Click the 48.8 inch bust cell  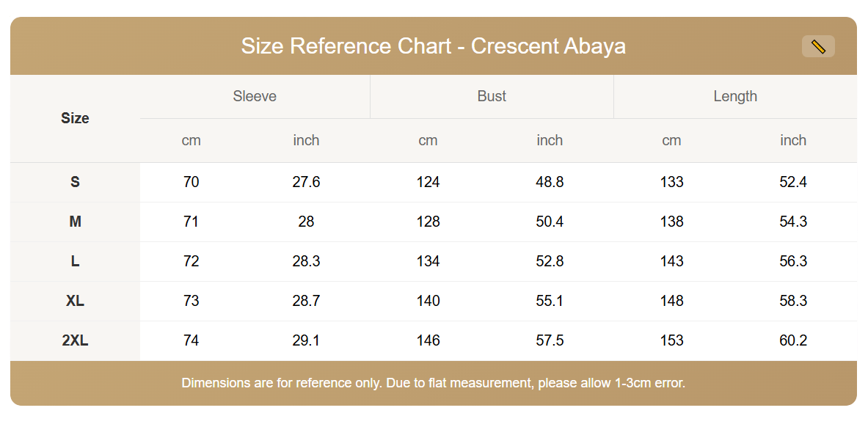click(x=550, y=182)
